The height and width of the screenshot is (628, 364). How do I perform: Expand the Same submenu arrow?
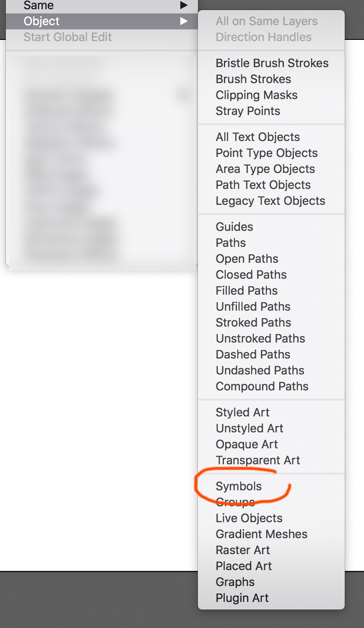pos(184,5)
